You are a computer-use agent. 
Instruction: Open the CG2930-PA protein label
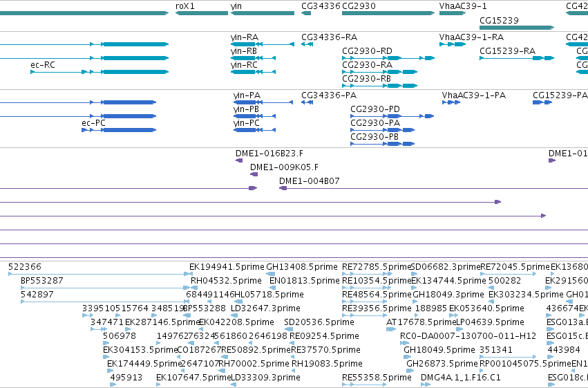coord(375,123)
